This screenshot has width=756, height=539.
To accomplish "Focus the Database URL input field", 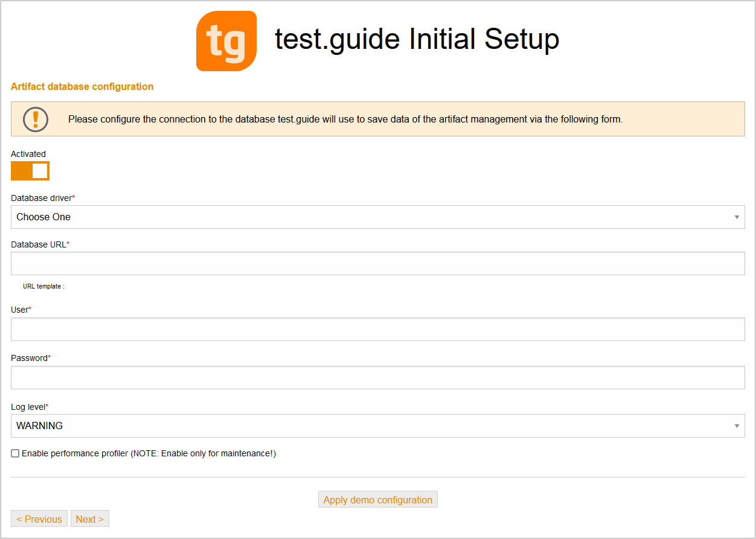I will (x=378, y=263).
